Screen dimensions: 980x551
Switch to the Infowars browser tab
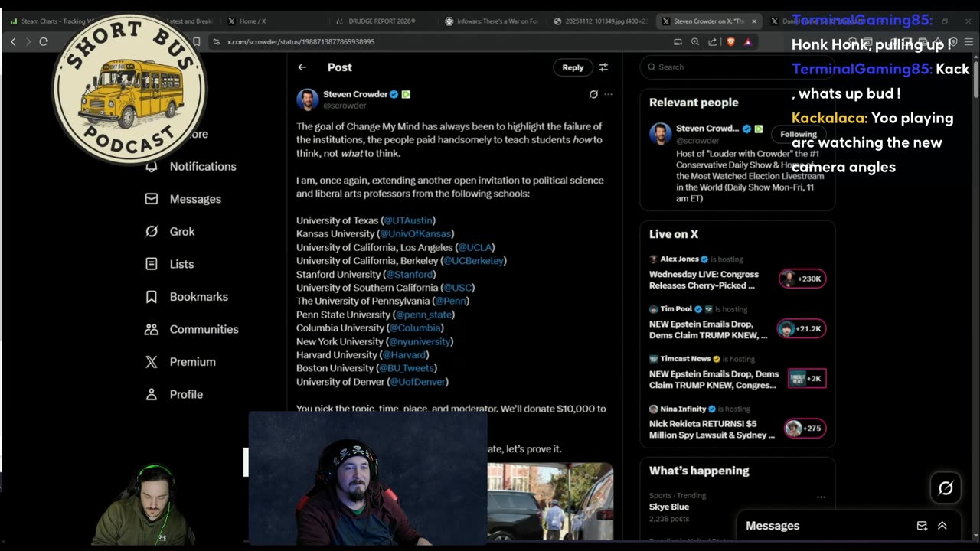[492, 21]
